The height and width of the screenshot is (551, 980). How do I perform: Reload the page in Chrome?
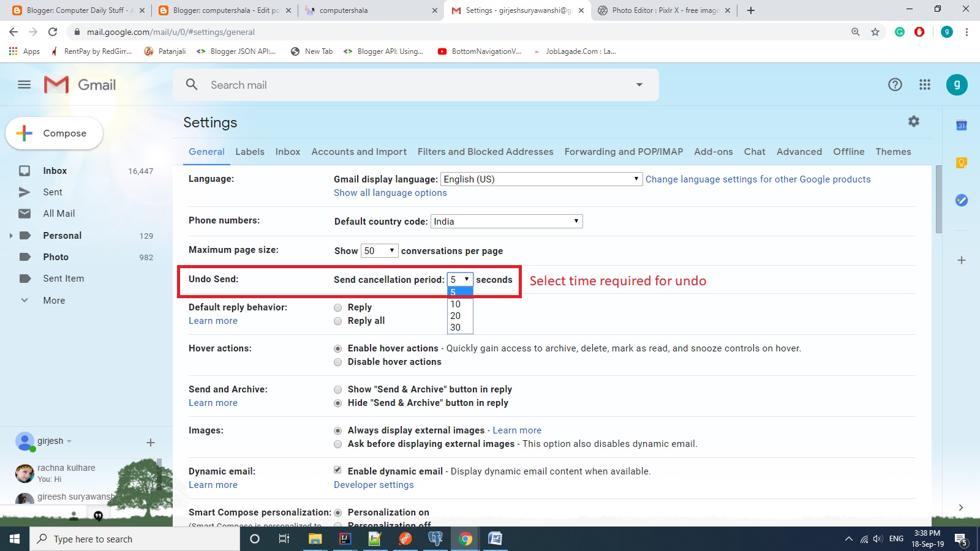pyautogui.click(x=53, y=32)
